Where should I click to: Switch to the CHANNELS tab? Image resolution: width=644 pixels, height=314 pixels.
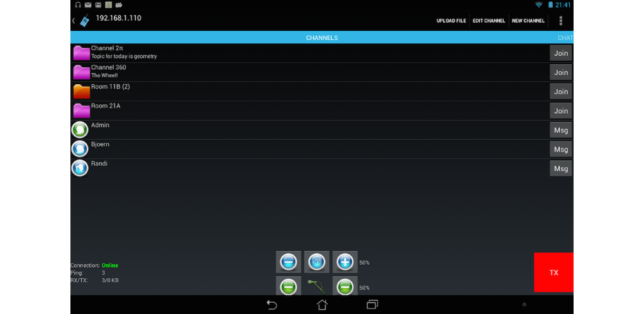click(x=322, y=38)
